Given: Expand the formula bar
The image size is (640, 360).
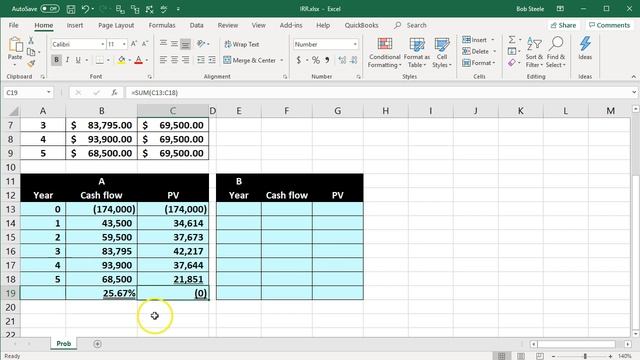Looking at the screenshot, I should click(x=634, y=93).
